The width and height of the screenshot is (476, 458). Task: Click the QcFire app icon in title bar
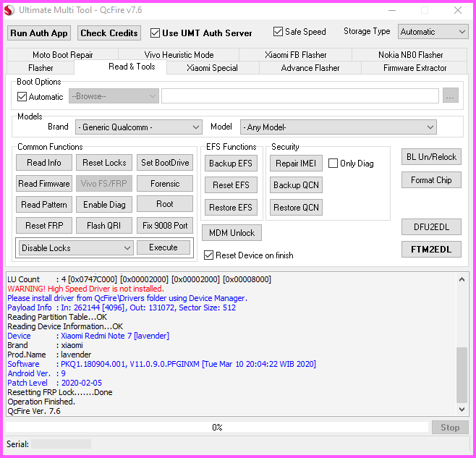tap(9, 10)
